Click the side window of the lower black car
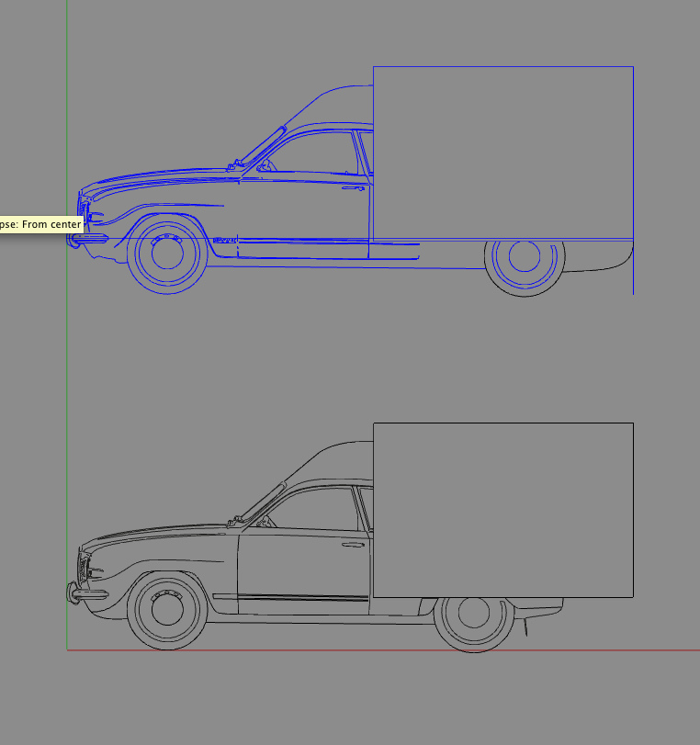This screenshot has width=700, height=745. [313, 509]
